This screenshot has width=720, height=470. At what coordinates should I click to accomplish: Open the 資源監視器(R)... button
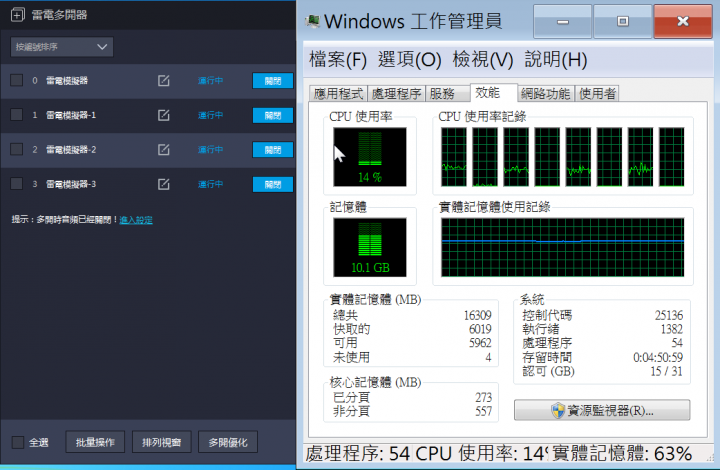(602, 410)
